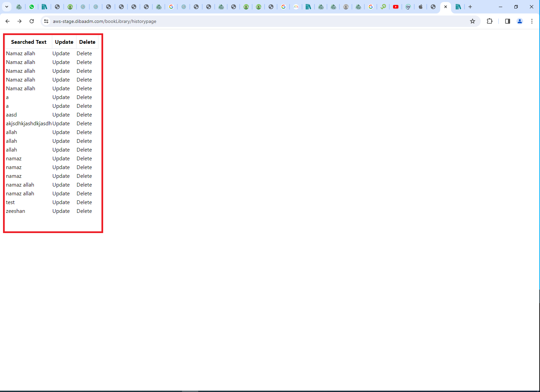540x392 pixels.
Task: Switch to the YouTube tab
Action: point(396,7)
